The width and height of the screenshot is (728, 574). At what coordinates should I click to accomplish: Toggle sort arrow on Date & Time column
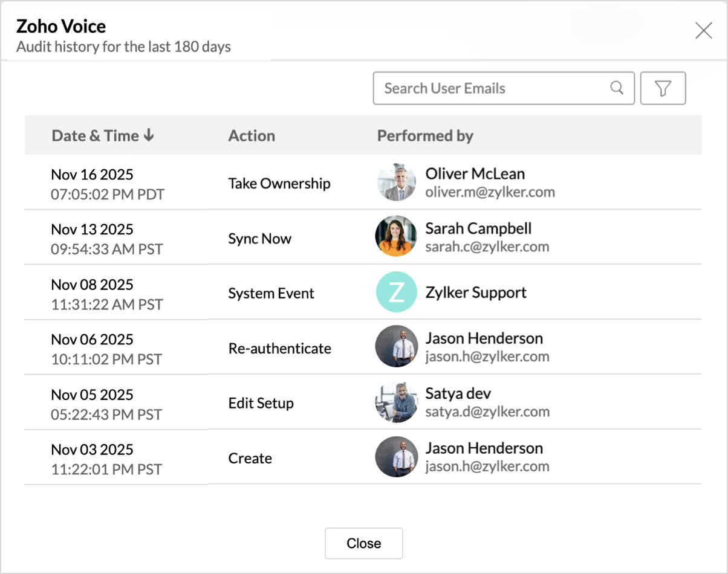click(149, 135)
